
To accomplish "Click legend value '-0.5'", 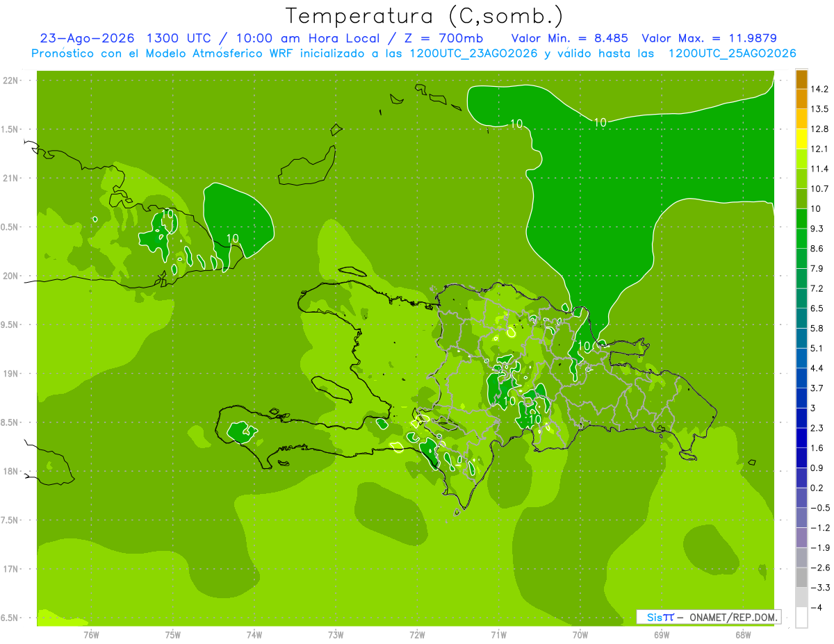I will pos(820,508).
